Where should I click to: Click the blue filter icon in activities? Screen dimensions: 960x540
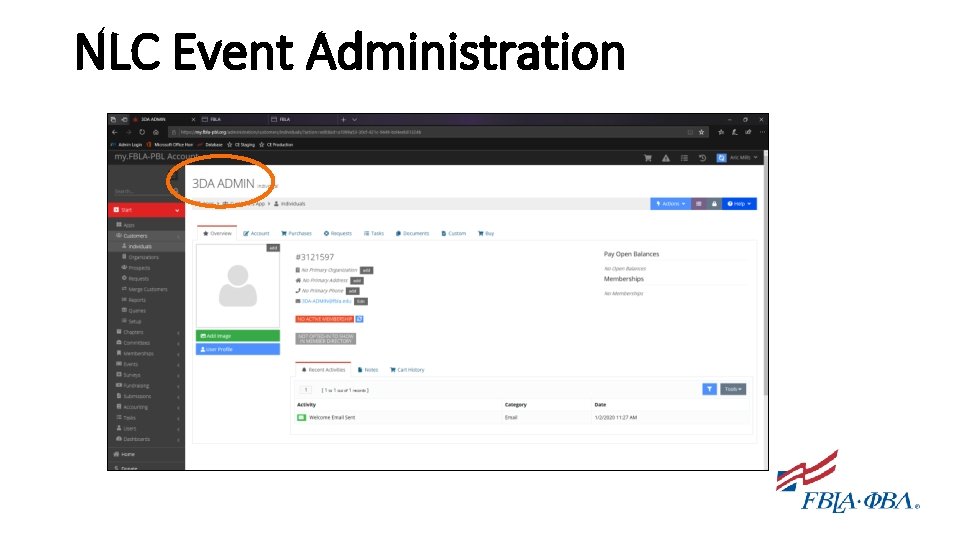[709, 389]
